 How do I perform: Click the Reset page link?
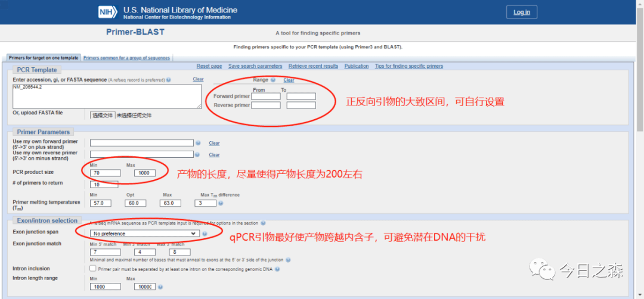click(209, 66)
